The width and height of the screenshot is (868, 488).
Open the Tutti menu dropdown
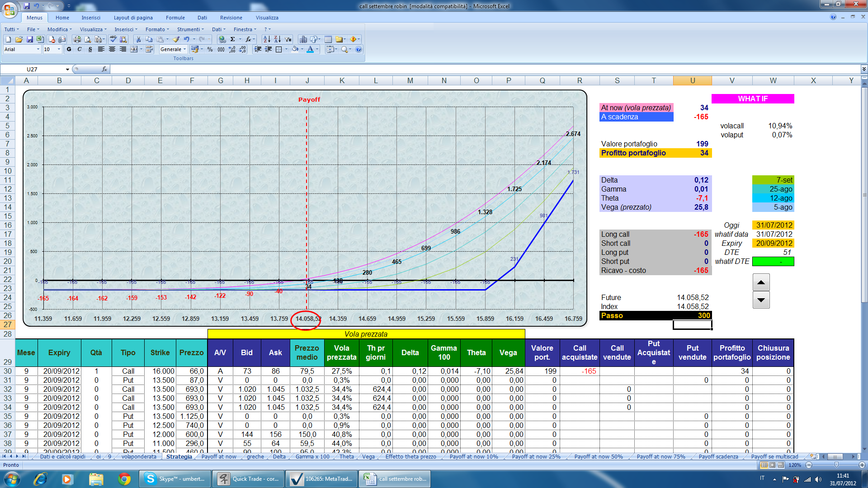tap(12, 29)
